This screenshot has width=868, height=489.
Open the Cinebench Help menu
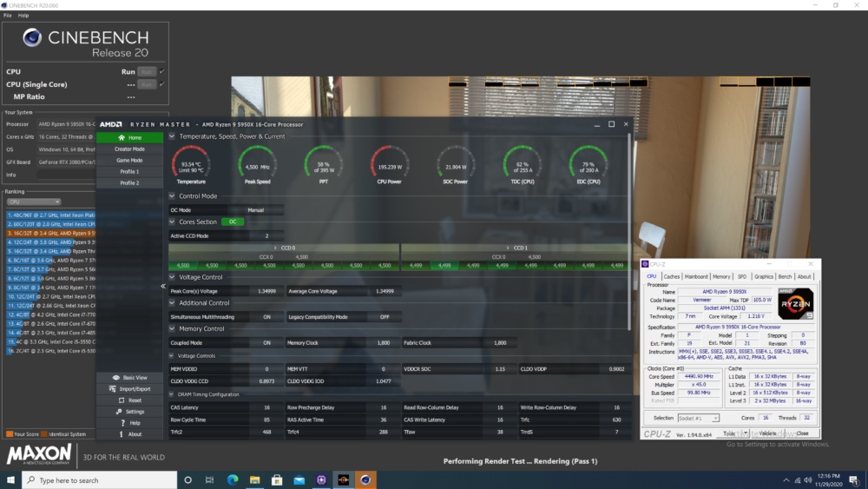click(23, 16)
